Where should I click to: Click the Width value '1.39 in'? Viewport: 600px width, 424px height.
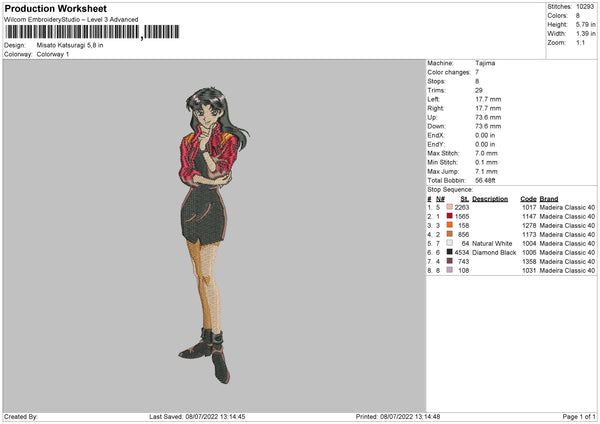point(585,34)
